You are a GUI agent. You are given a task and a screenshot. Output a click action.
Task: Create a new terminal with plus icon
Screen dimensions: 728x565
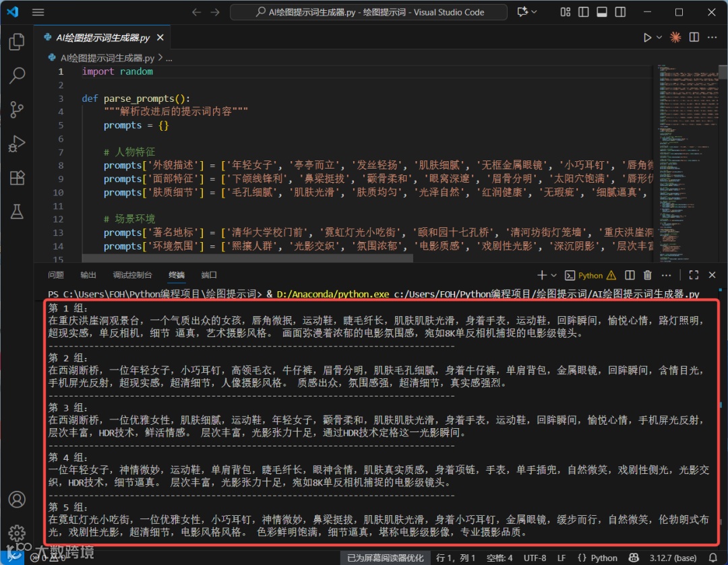[541, 275]
